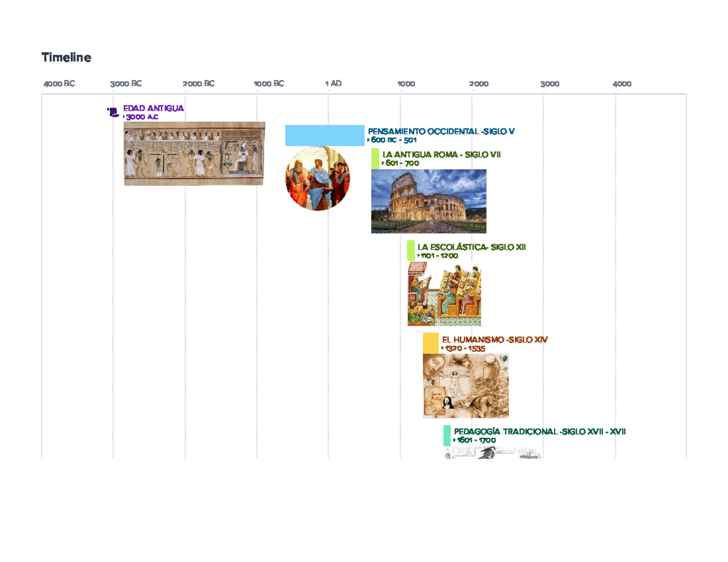This screenshot has height=562, width=728.
Task: Click the medieval classroom illustration
Action: [444, 295]
